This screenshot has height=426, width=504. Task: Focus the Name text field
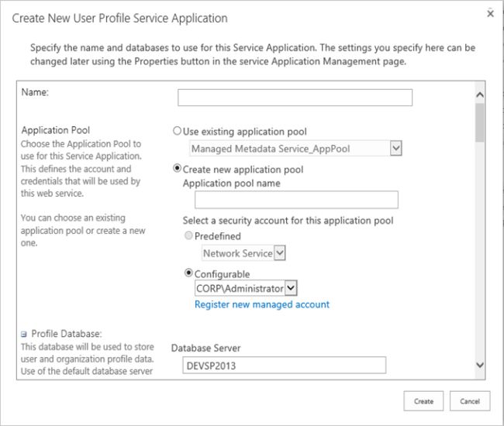tap(295, 98)
